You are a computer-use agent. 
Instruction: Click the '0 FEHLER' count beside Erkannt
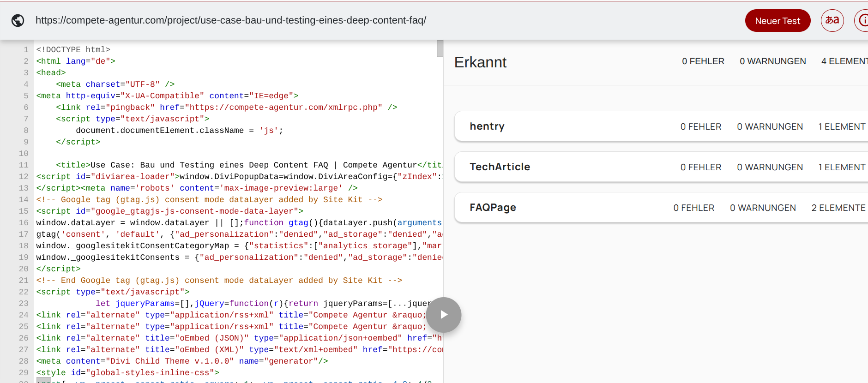coord(703,61)
